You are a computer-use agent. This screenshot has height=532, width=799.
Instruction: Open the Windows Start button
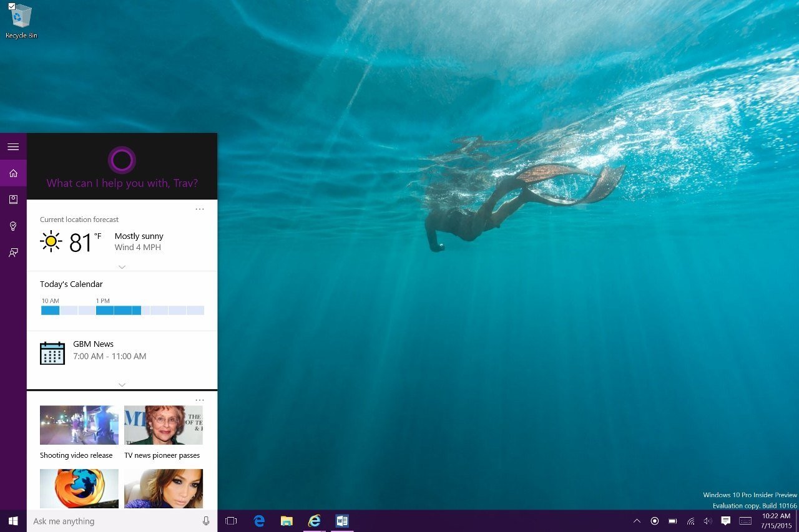(x=13, y=521)
